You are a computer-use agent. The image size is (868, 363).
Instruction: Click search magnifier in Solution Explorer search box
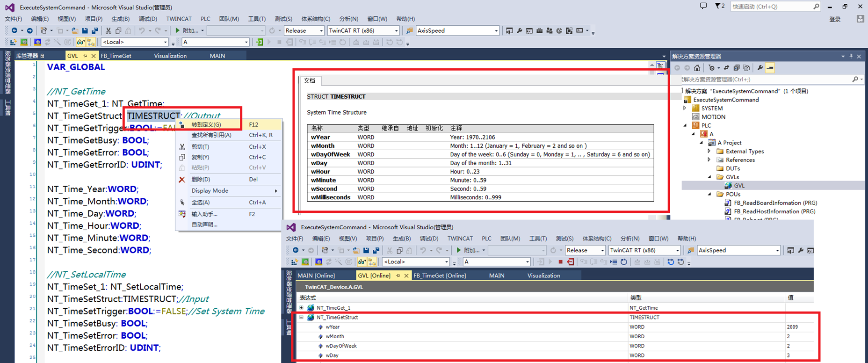[x=855, y=80]
